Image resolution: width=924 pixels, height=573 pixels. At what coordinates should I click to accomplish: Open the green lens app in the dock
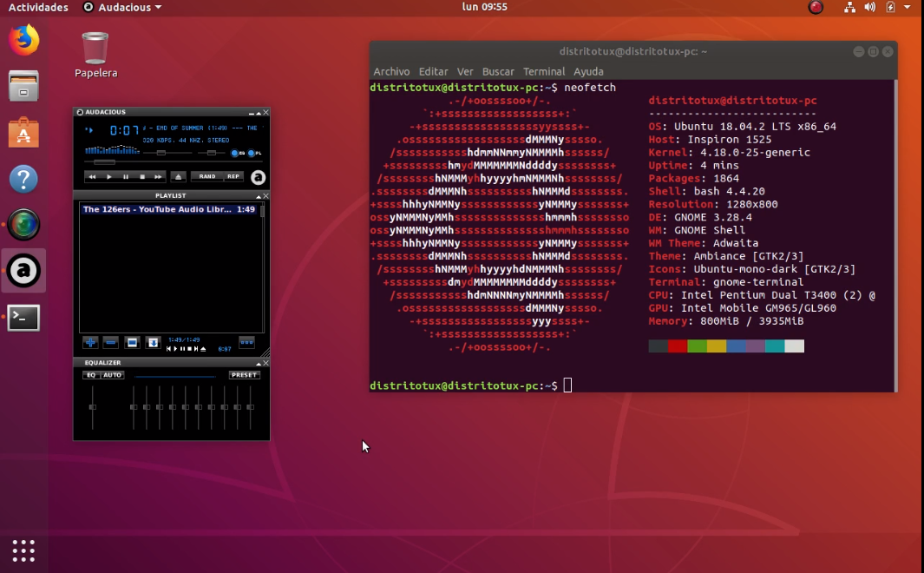click(x=23, y=225)
